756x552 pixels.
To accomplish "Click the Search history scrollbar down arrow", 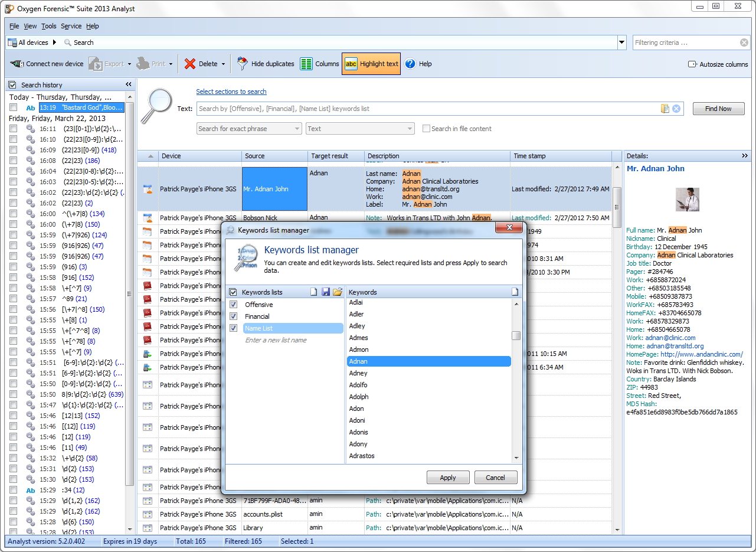I will (130, 530).
